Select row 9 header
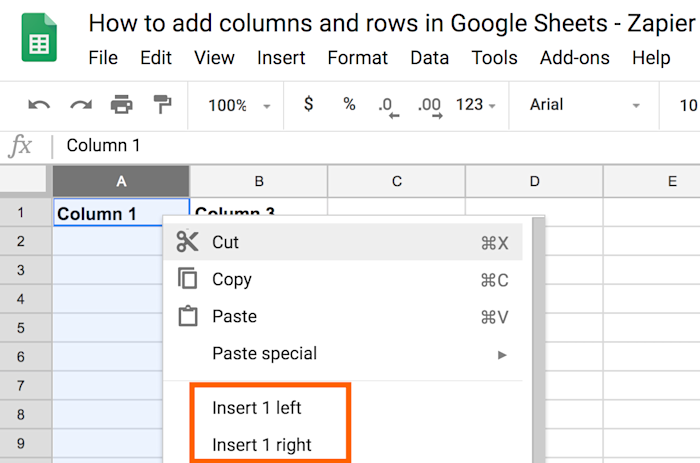The image size is (700, 463). pyautogui.click(x=25, y=443)
